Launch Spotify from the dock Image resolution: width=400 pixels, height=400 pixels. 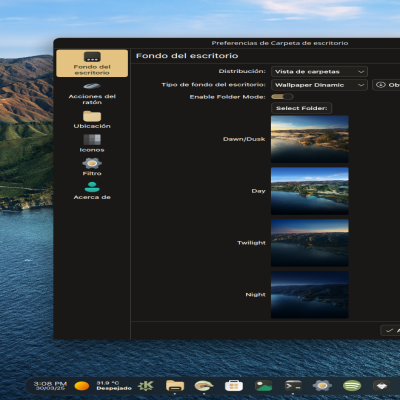pos(352,386)
